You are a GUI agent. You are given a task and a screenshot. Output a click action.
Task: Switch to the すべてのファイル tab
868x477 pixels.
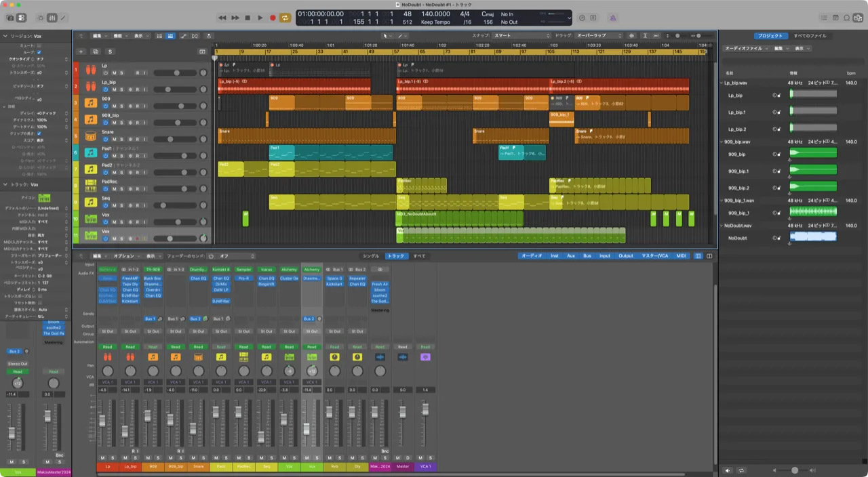tap(810, 35)
